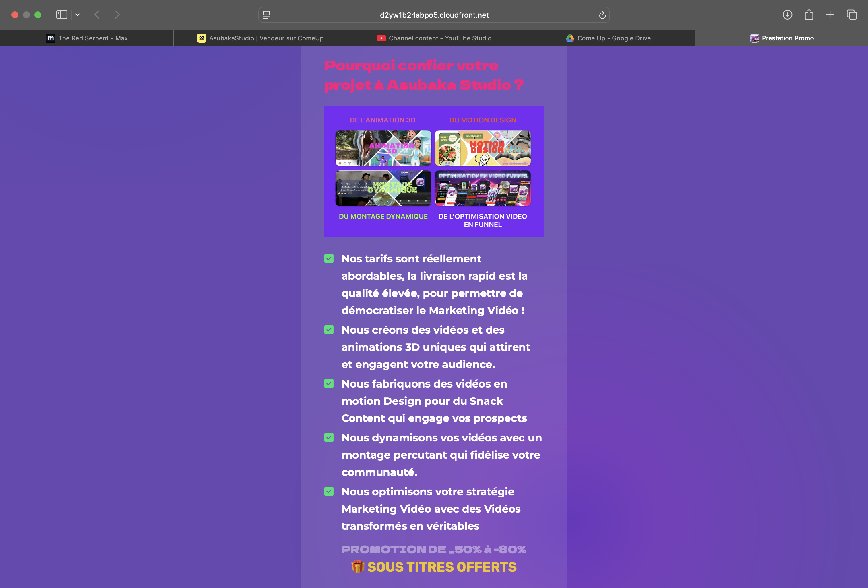This screenshot has height=588, width=868.
Task: Click the green check beside Nous optimisons
Action: (x=329, y=491)
